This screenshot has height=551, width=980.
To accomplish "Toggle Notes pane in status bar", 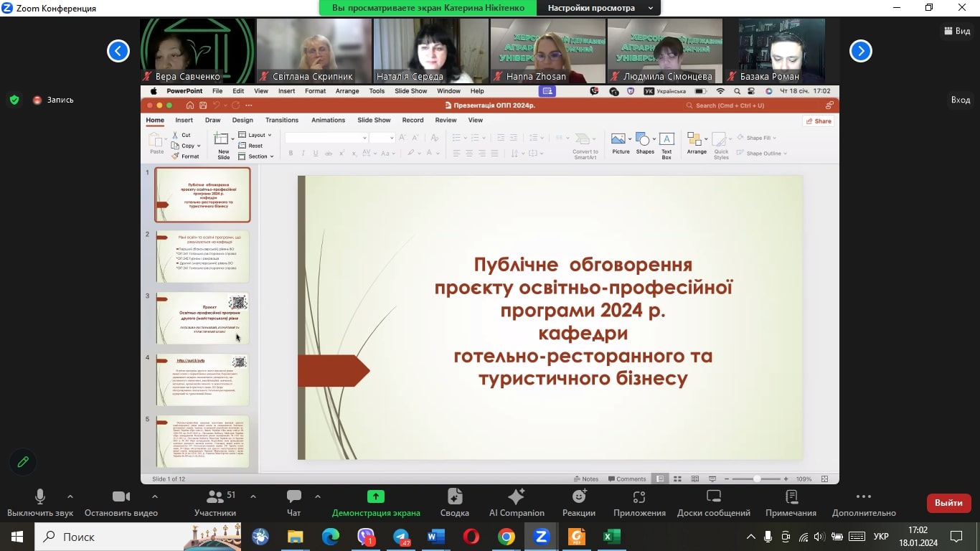I will (586, 479).
